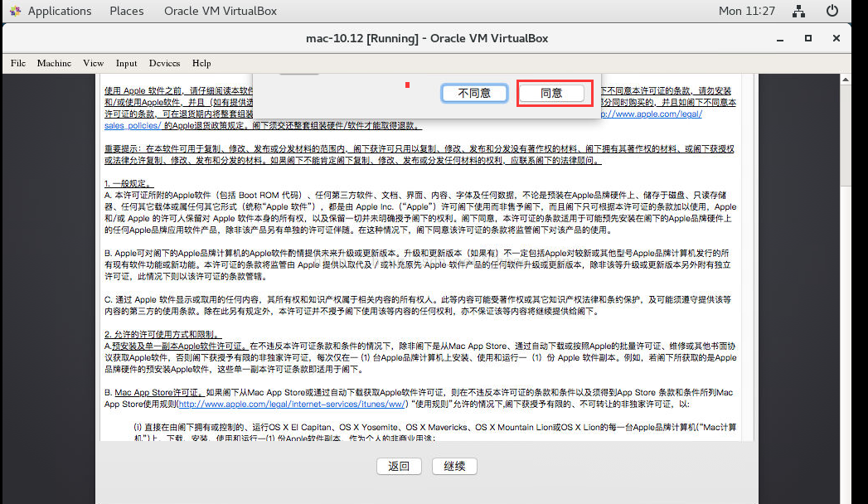Click the GNOME activities foot icon

(15, 11)
